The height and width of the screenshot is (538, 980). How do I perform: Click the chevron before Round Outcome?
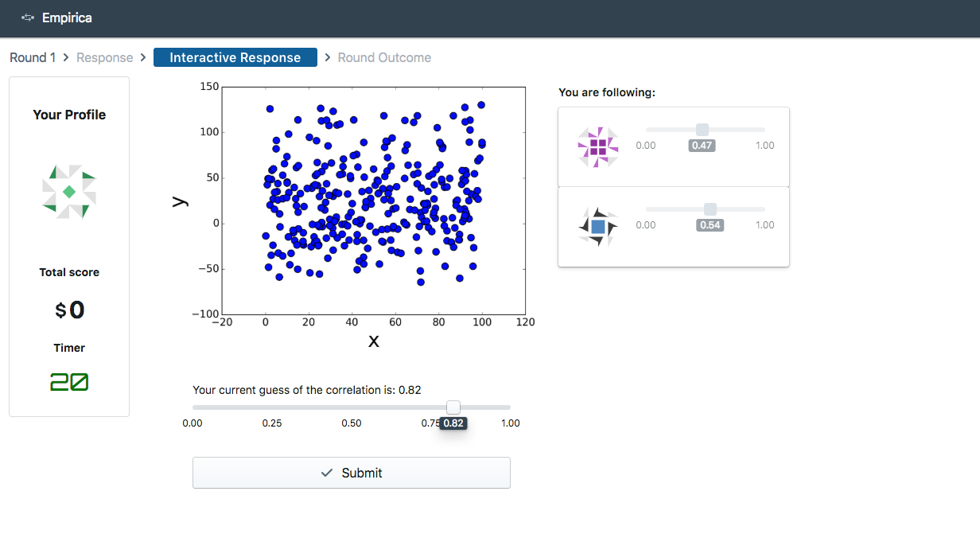(x=328, y=57)
